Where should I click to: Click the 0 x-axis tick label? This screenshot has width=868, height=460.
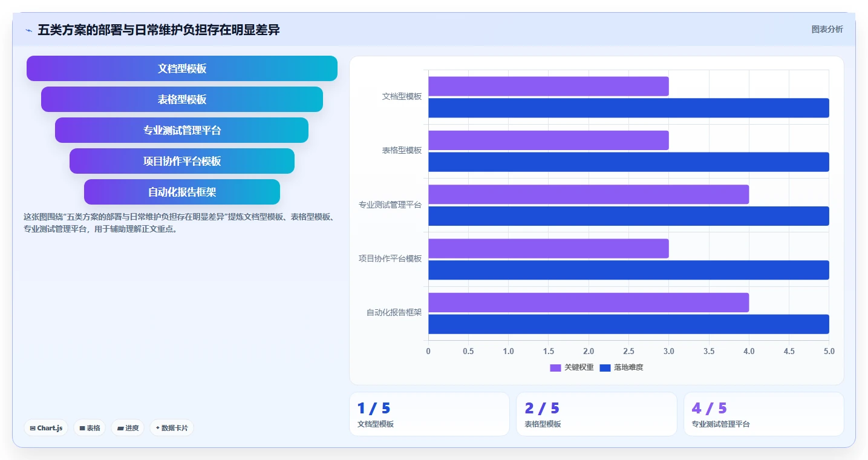tap(428, 351)
